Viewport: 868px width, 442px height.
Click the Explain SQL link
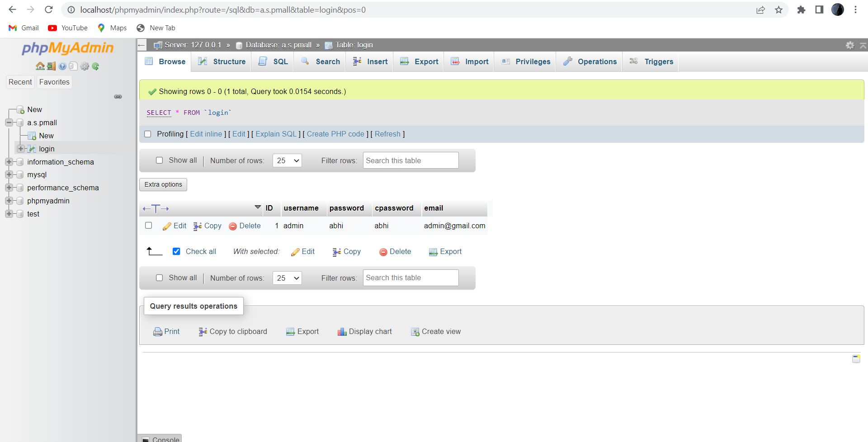(276, 134)
